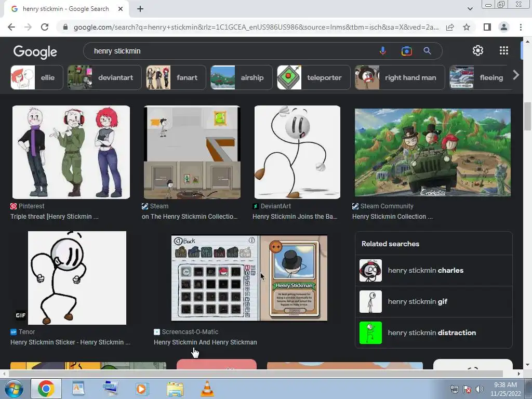Viewport: 532px width, 399px height.
Task: Open the Windows Start menu
Action: pos(14,389)
